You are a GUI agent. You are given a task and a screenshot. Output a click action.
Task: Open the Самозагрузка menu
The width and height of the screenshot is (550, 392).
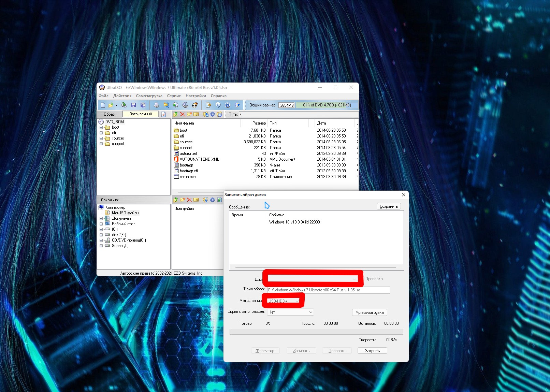click(x=149, y=96)
